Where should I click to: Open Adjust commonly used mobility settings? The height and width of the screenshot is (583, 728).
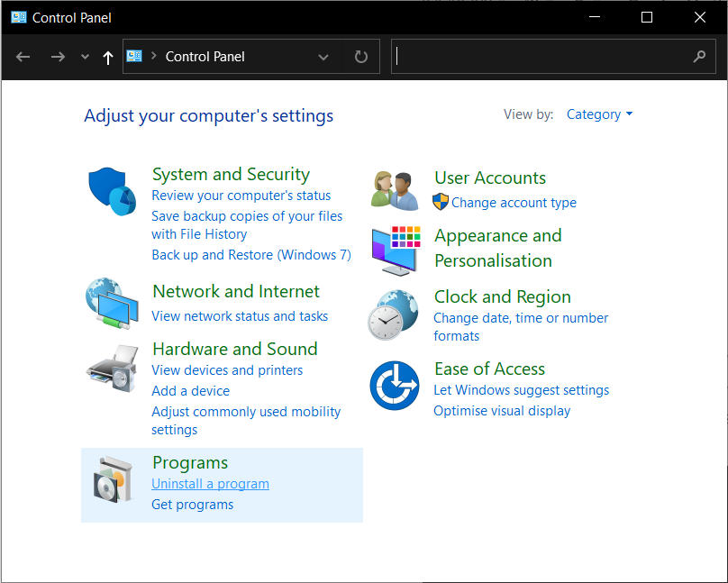(x=246, y=421)
